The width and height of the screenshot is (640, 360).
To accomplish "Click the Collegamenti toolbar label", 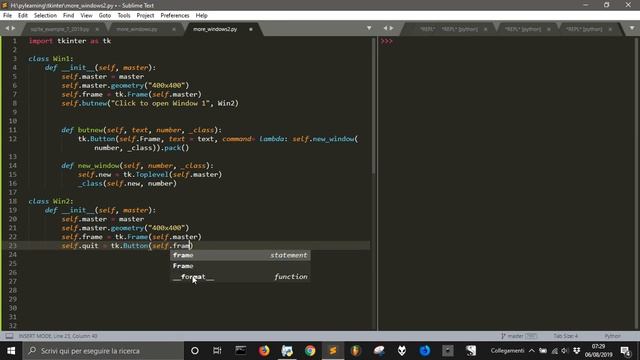I will [x=507, y=351].
